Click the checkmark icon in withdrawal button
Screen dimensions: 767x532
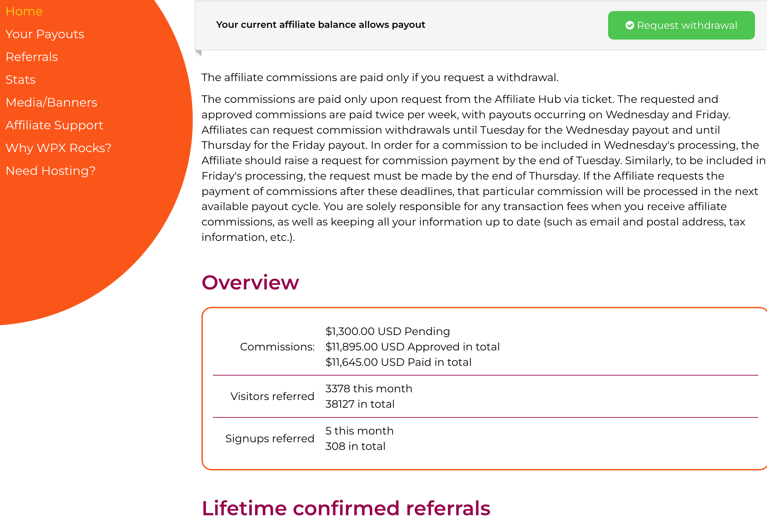coord(631,25)
